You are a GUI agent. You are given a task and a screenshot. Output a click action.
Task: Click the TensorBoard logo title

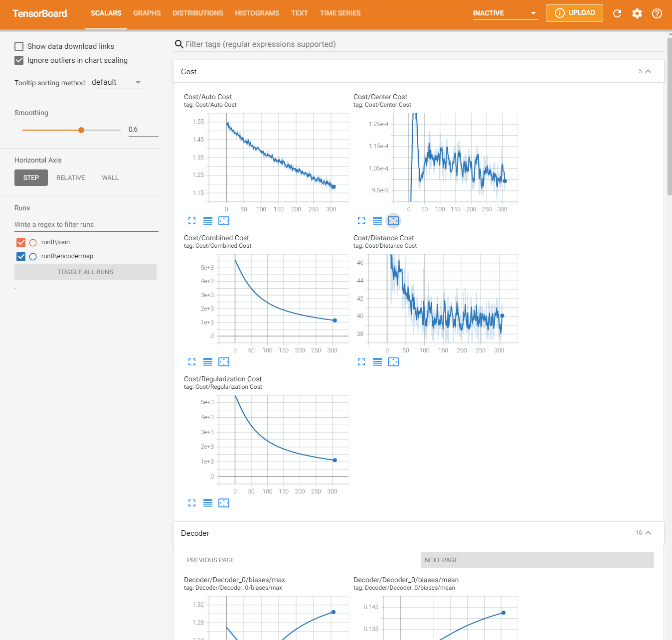tap(39, 13)
